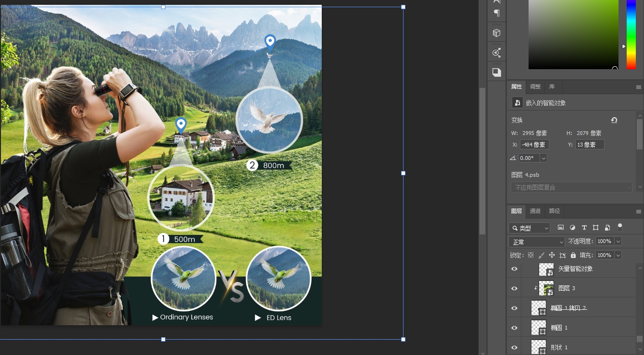
Task: Click the X position input field
Action: click(x=534, y=145)
